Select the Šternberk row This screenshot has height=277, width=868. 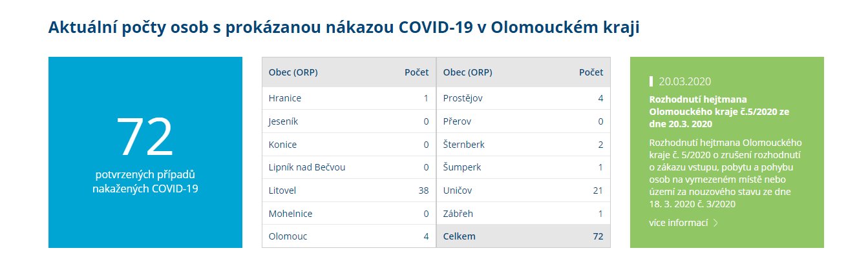click(x=524, y=145)
